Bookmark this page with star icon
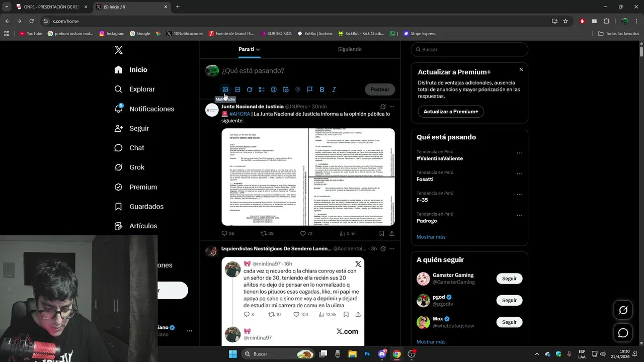The height and width of the screenshot is (362, 644). (566, 21)
